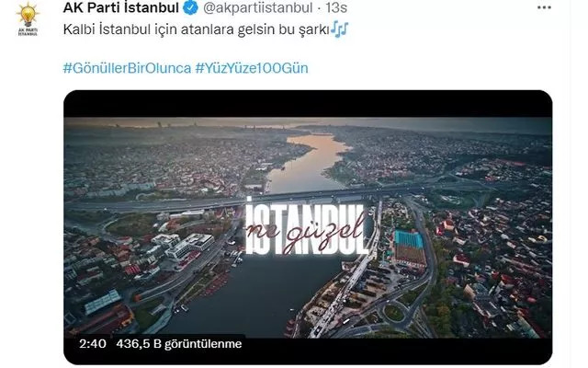Click the black letterbox bar above the video
Screen dimensions: 588x368
308,104
